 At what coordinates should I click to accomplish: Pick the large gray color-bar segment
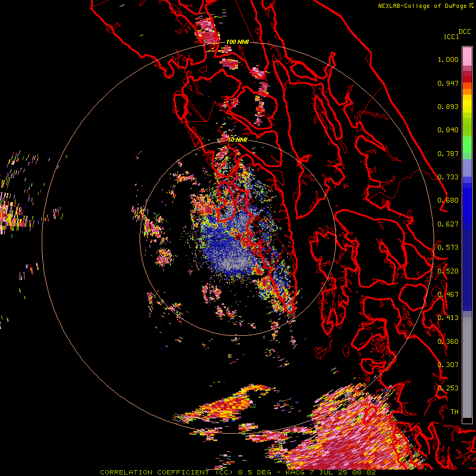tap(467, 368)
